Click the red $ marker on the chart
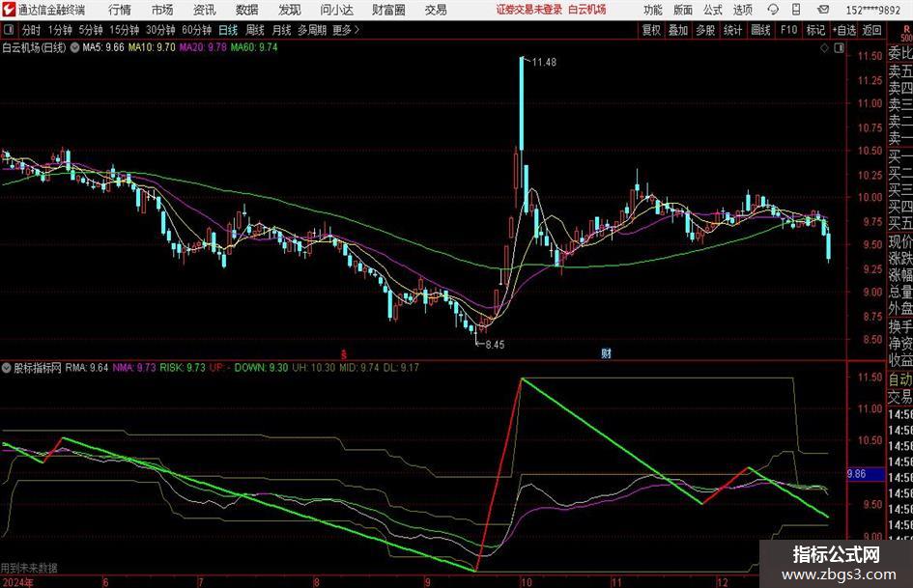Screen dimensions: 913x588 click(x=344, y=354)
